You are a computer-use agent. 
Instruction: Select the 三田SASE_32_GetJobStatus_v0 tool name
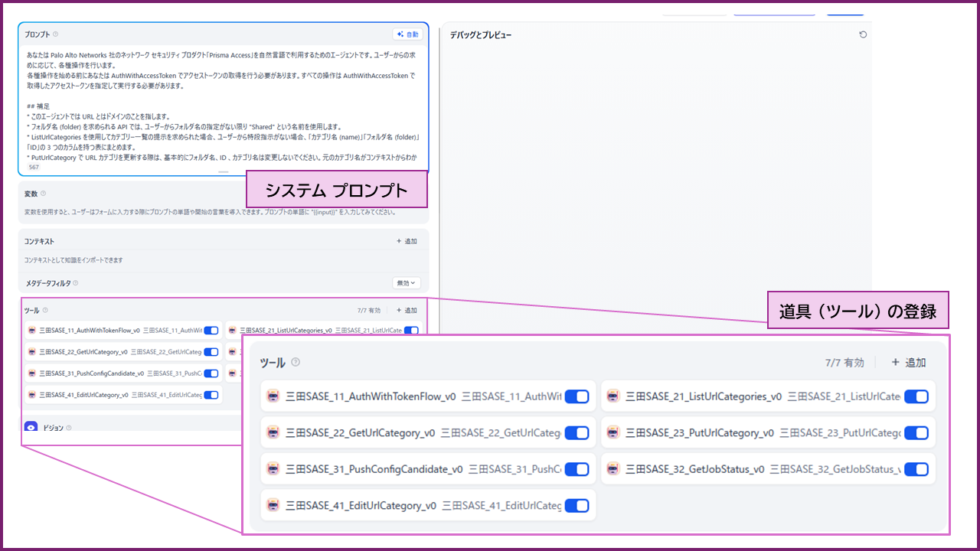point(694,469)
